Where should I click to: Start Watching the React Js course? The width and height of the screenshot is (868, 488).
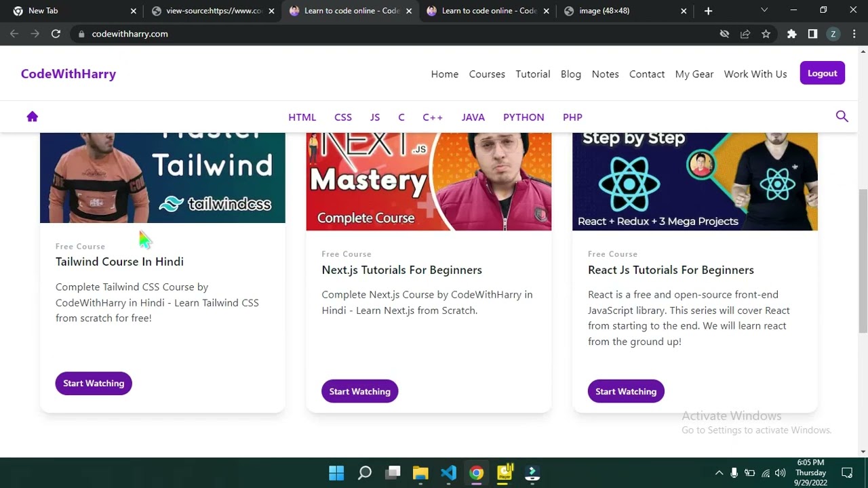point(626,391)
